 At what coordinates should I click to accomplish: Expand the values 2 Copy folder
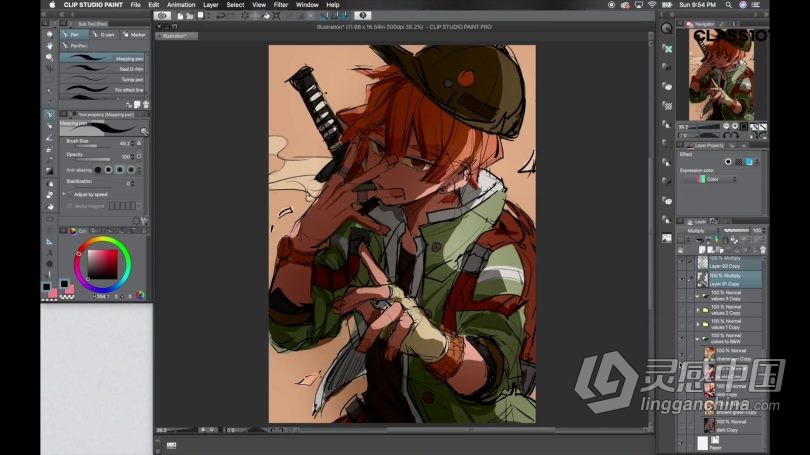(698, 310)
